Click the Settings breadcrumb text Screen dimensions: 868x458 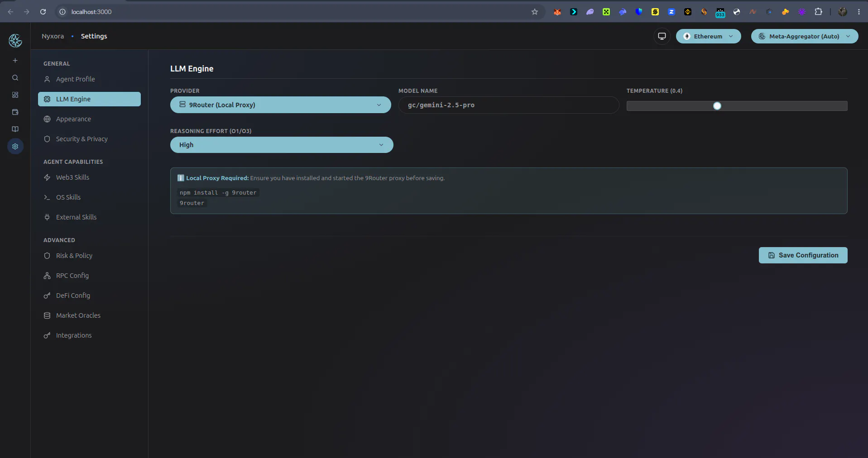coord(94,36)
